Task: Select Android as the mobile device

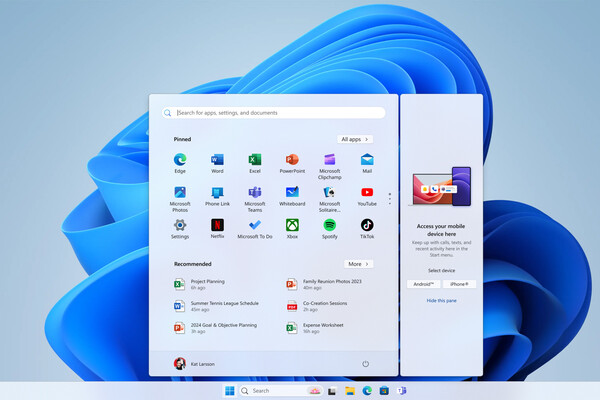Action: tap(425, 284)
